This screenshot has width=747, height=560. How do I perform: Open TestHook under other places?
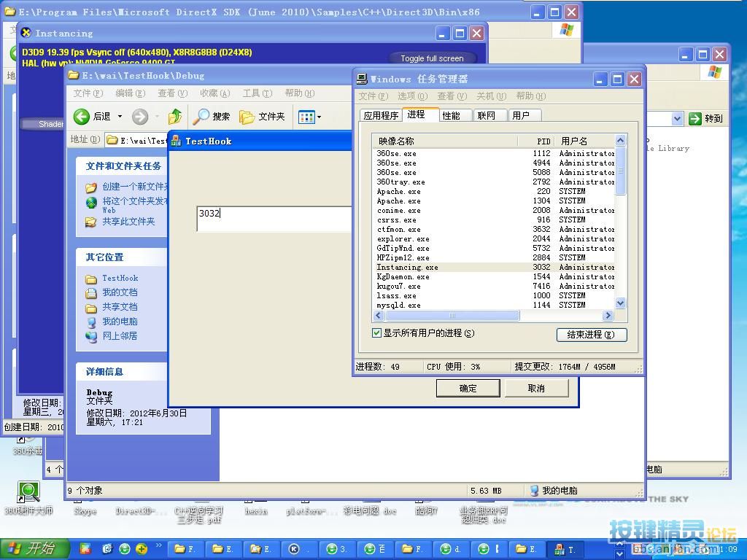pyautogui.click(x=120, y=278)
